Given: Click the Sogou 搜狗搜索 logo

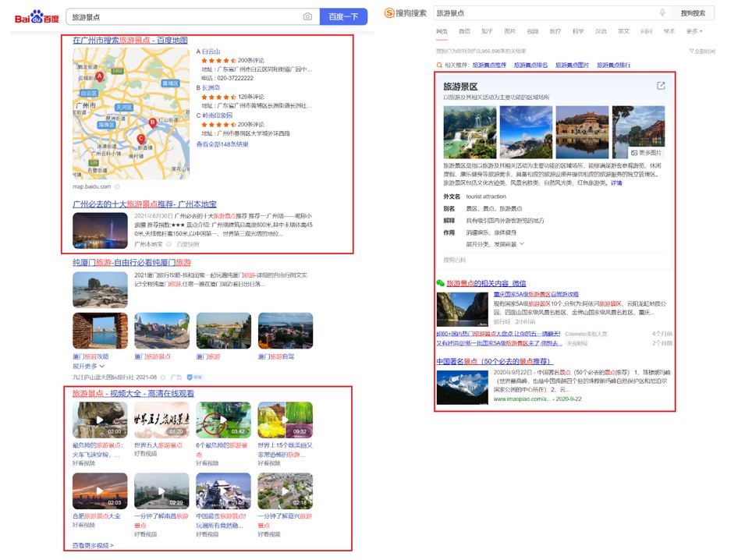Looking at the screenshot, I should coord(405,12).
